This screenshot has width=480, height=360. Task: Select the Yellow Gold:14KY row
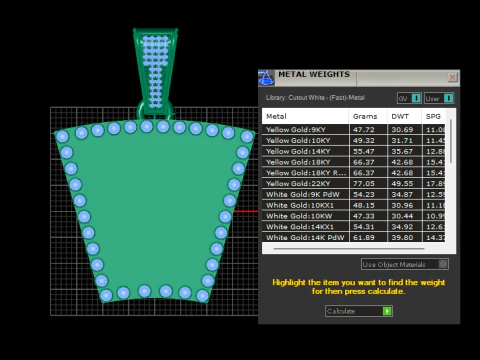[x=353, y=151]
